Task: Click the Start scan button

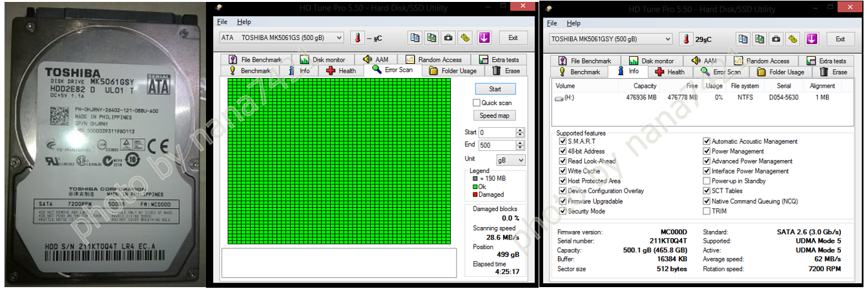Action: point(495,89)
